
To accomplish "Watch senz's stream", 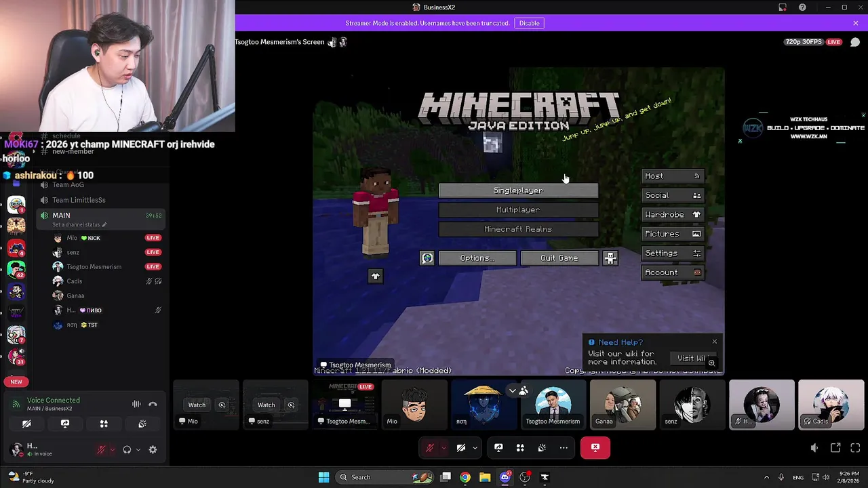I will [266, 405].
